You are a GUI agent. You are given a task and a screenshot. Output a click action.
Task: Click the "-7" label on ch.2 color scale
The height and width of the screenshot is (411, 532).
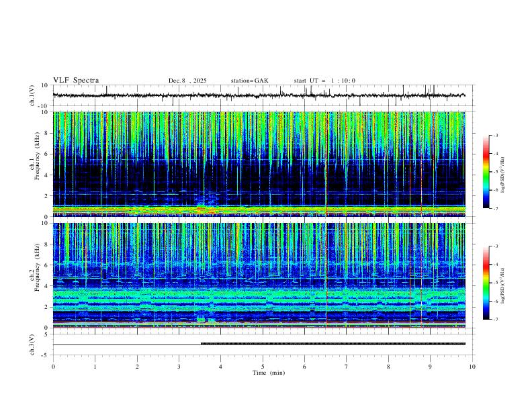click(496, 320)
